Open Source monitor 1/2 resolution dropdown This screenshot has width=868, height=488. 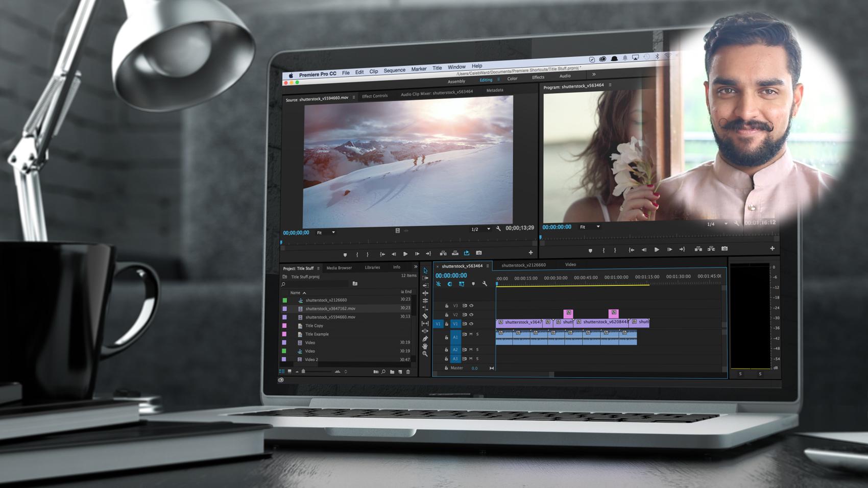click(480, 229)
